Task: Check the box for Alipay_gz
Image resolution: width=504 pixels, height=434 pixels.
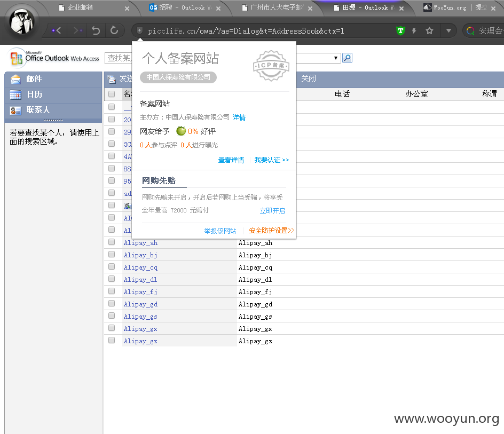Action: [112, 340]
